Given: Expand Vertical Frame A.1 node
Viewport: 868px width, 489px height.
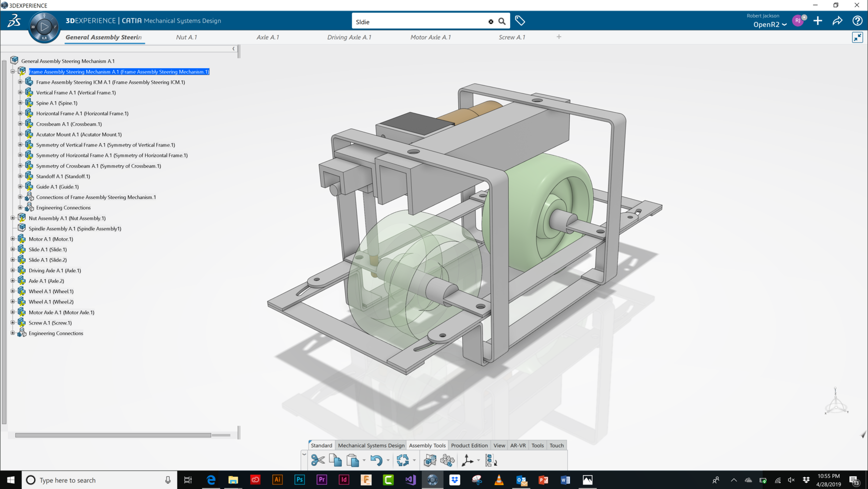Looking at the screenshot, I should click(x=20, y=92).
